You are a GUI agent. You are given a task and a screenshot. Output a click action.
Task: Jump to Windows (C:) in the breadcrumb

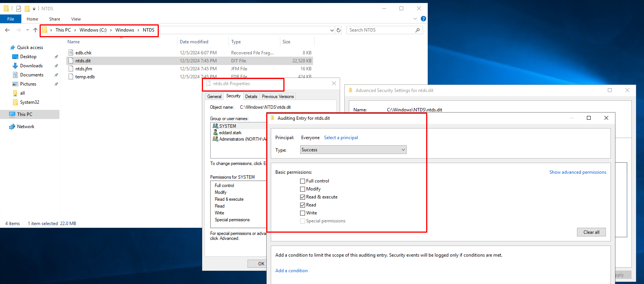tap(93, 30)
